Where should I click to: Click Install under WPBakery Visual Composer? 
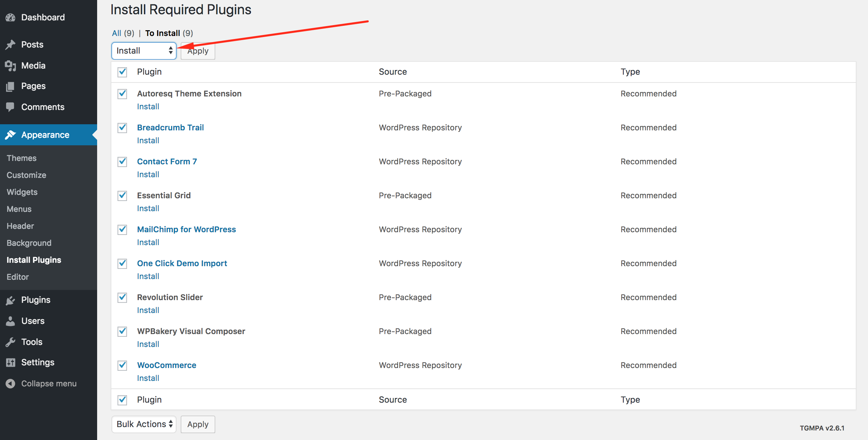(148, 344)
